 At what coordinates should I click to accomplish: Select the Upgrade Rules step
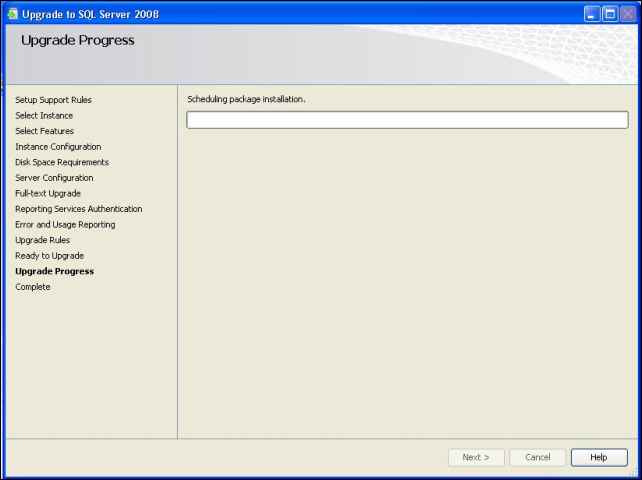click(43, 240)
